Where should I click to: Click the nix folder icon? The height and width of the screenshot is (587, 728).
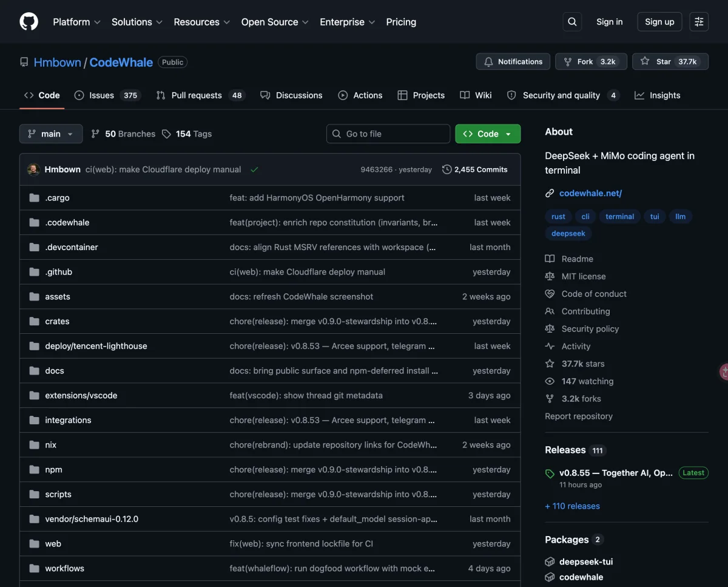[x=34, y=445]
